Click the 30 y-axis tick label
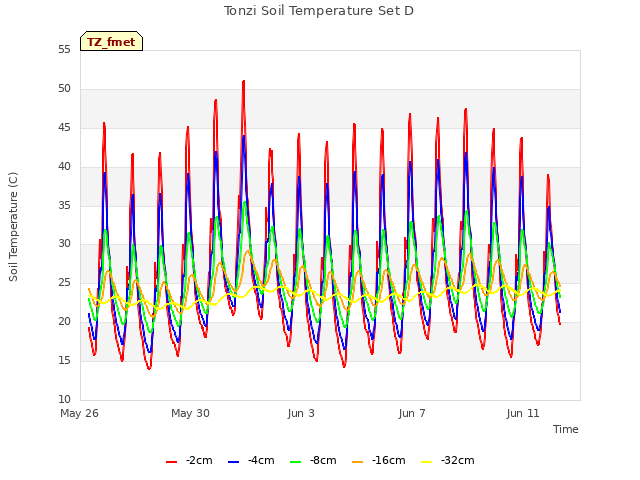This screenshot has height=480, width=640. (x=64, y=244)
